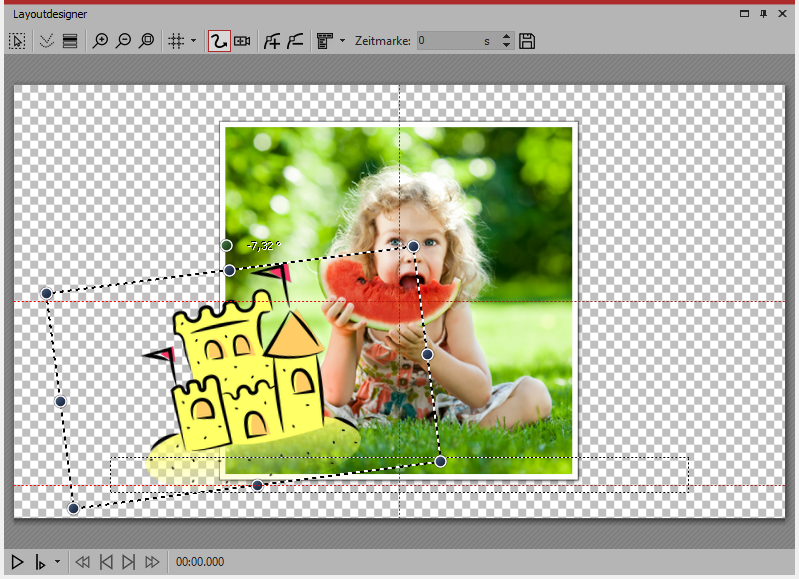Click the dotted curve arrow toolbar icon
This screenshot has height=579, width=799.
(x=47, y=41)
